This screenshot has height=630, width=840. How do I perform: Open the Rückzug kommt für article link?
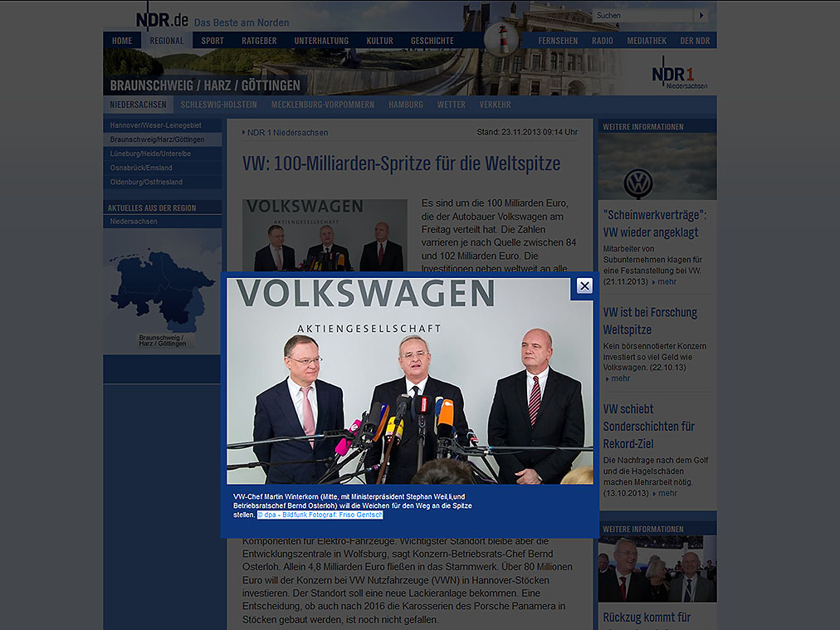click(x=647, y=618)
